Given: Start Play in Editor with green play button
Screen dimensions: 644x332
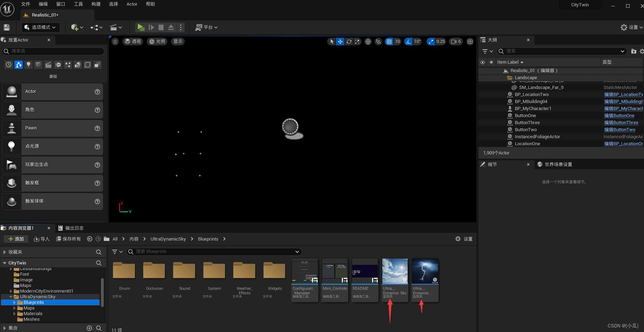Looking at the screenshot, I should pos(141,27).
